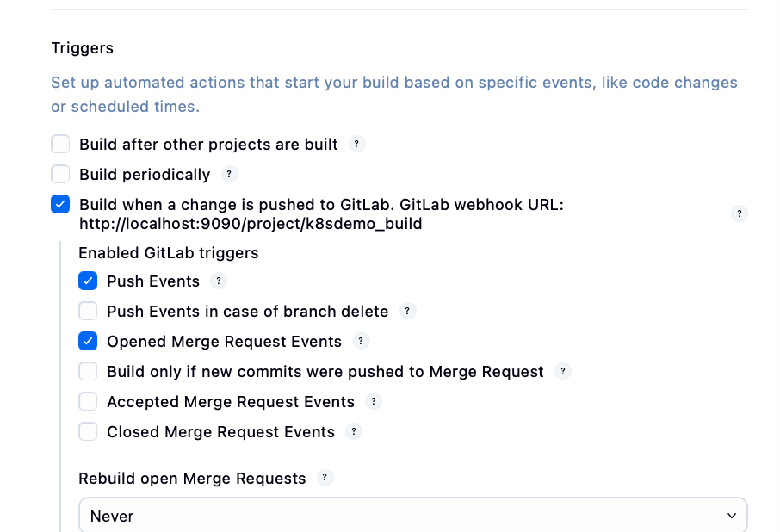
Task: Uncheck the Push Events trigger
Action: coord(88,281)
